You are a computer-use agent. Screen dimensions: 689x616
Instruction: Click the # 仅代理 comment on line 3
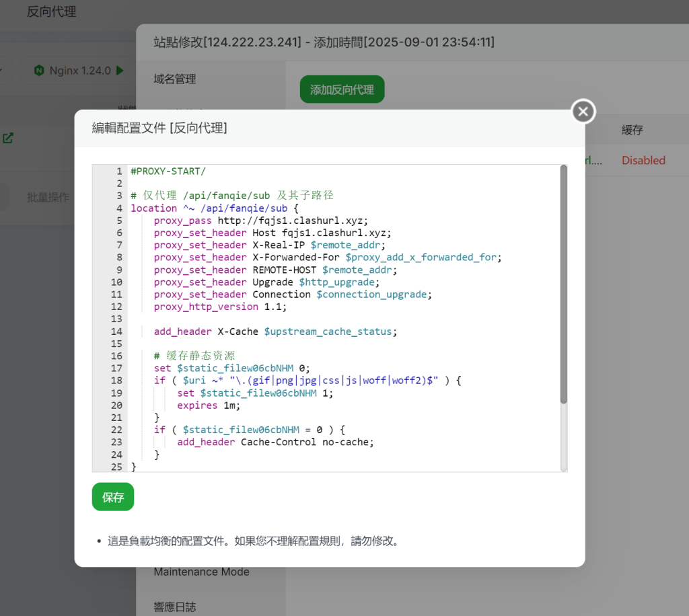click(x=232, y=196)
